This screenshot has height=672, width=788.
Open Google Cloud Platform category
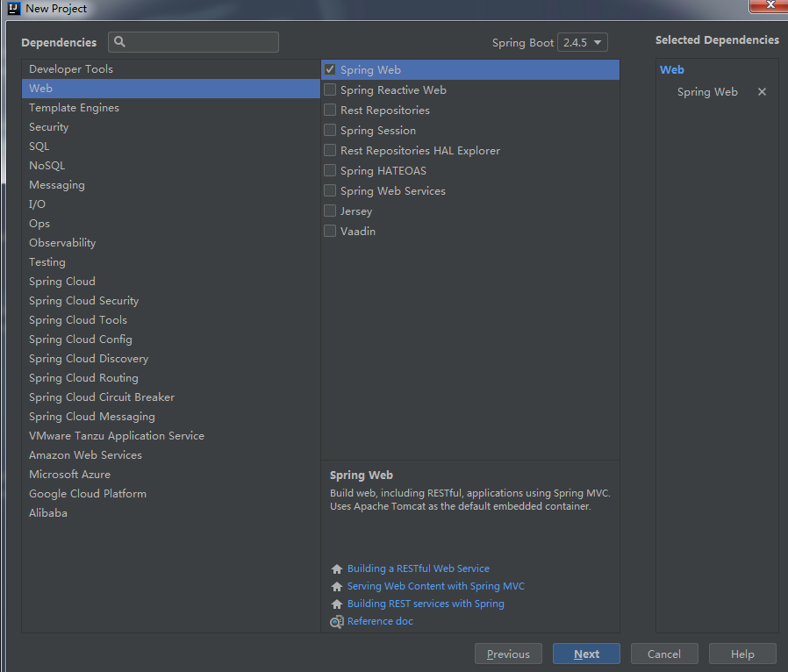pos(171,494)
